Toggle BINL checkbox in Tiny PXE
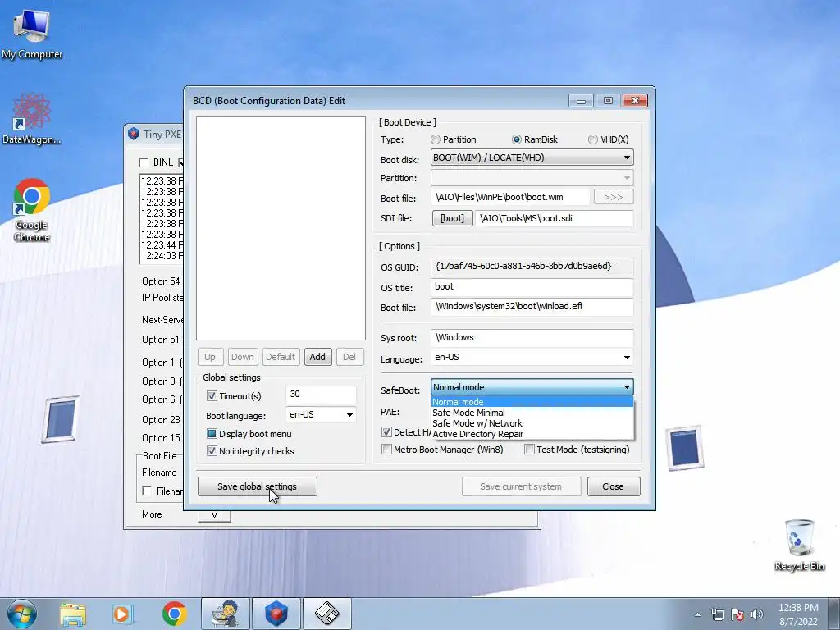Image resolution: width=840 pixels, height=630 pixels. pyautogui.click(x=144, y=162)
